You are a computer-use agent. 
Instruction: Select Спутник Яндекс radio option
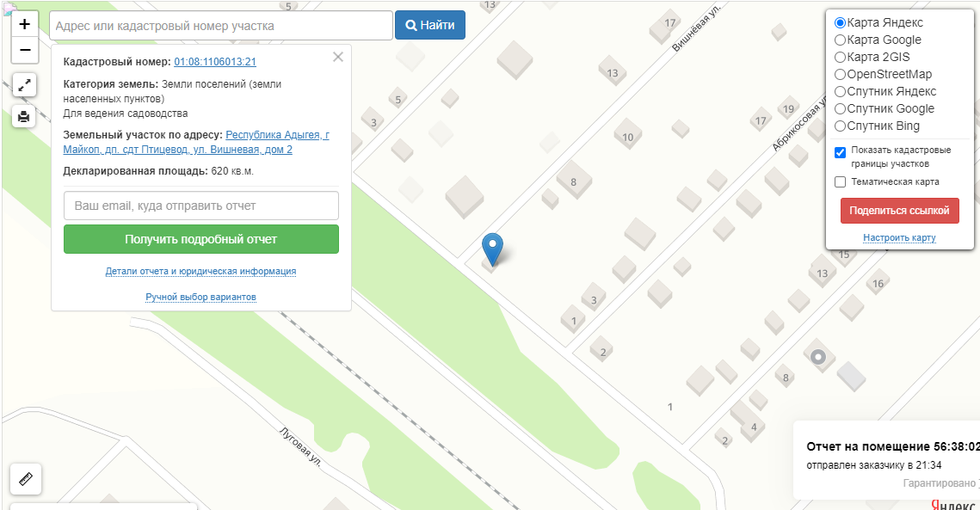841,92
